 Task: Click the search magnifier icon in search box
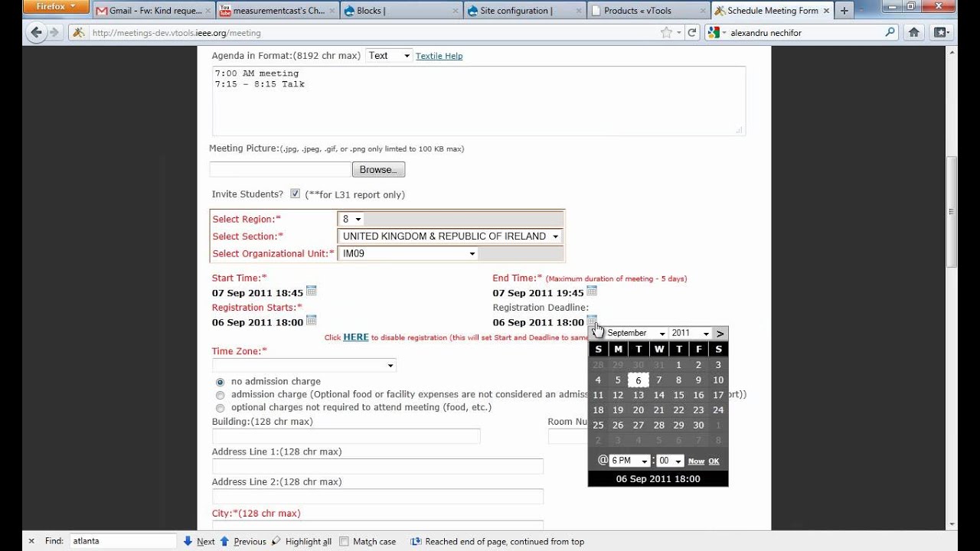pyautogui.click(x=890, y=32)
